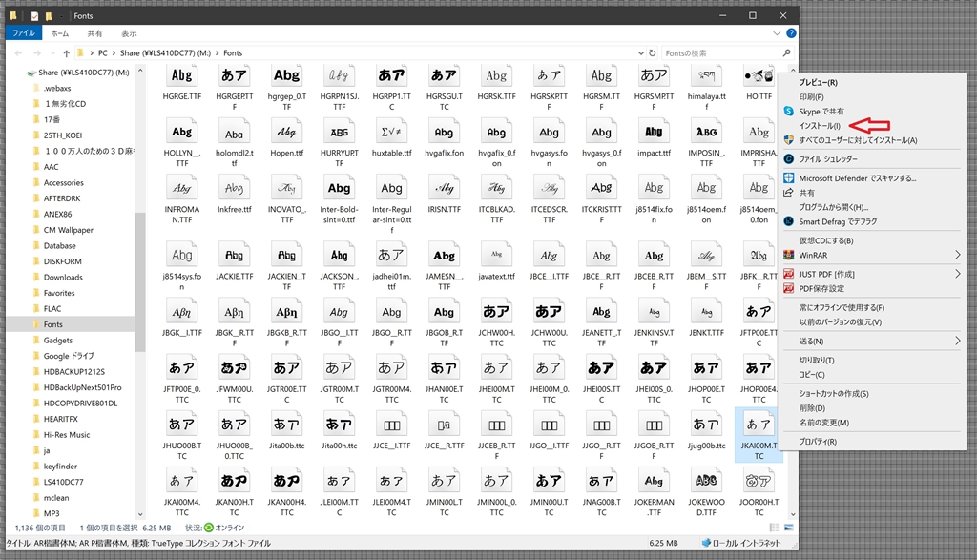977x560 pixels.
Task: Expand the JUST PDF [作成] submenu
Action: [958, 274]
